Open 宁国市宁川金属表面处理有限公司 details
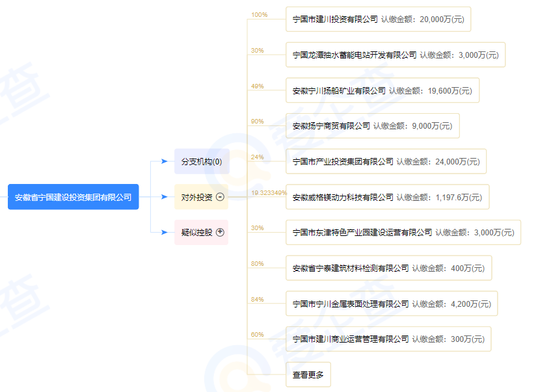This screenshot has width=551, height=392. (389, 303)
